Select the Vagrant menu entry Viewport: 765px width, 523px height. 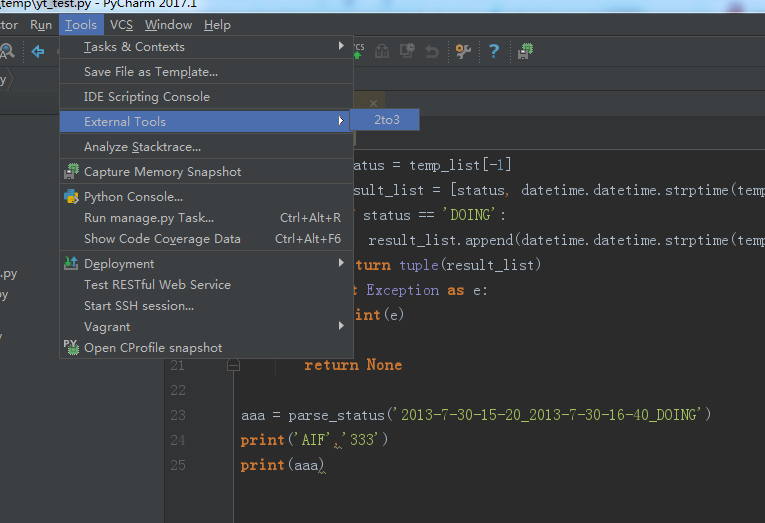point(206,326)
